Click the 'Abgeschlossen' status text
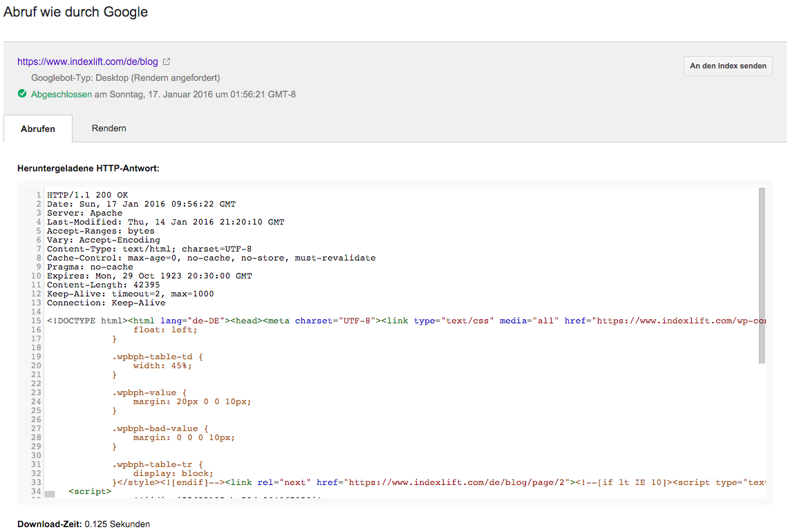Viewport: 788px width, 532px height. point(62,95)
